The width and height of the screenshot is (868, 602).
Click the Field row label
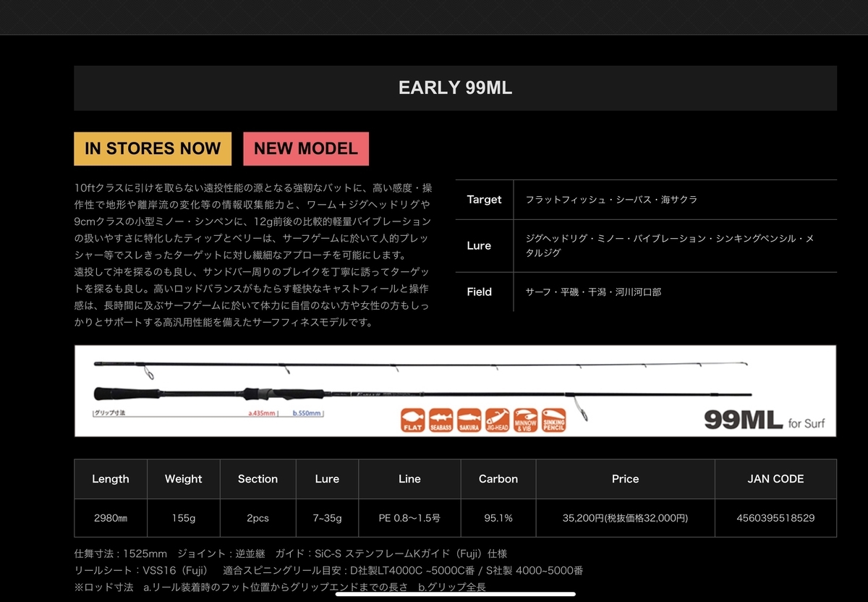point(480,292)
